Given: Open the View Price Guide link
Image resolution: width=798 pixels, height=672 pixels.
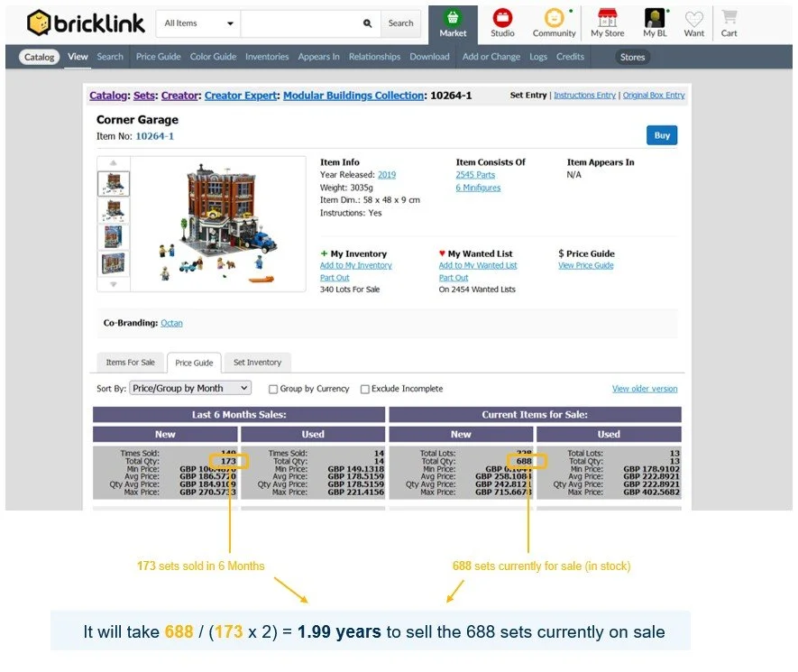Looking at the screenshot, I should click(586, 265).
